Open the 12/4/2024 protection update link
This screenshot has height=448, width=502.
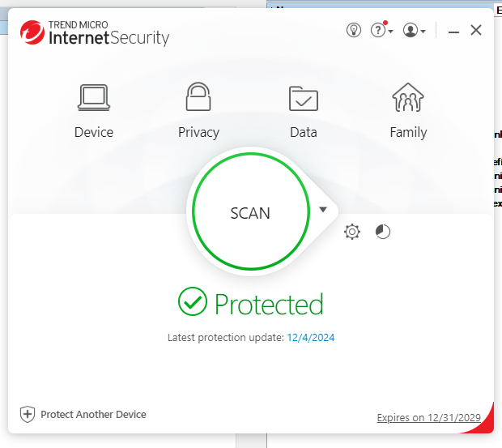pos(310,337)
